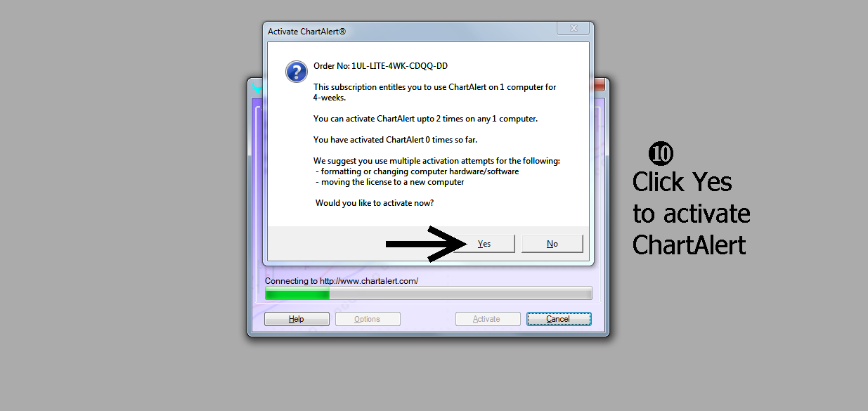
Task: Click the cyan ChartAlert bull icon
Action: click(257, 89)
